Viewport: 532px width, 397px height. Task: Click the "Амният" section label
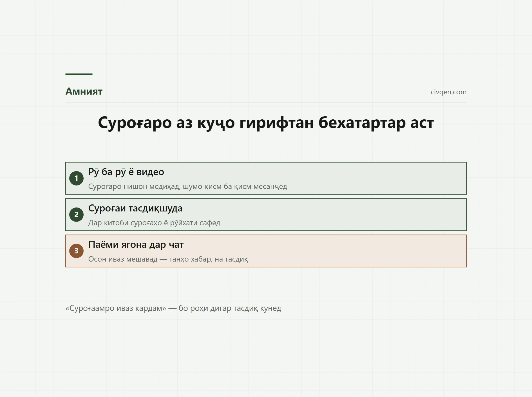(x=84, y=91)
